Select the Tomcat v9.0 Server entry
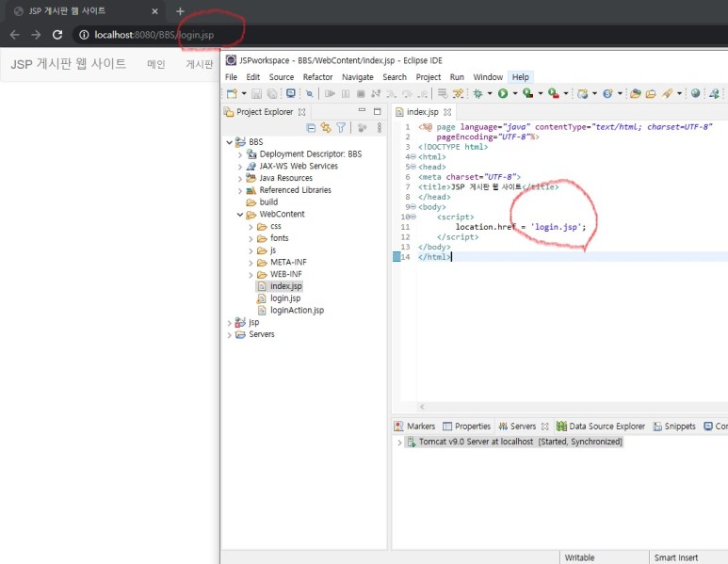 click(513, 442)
